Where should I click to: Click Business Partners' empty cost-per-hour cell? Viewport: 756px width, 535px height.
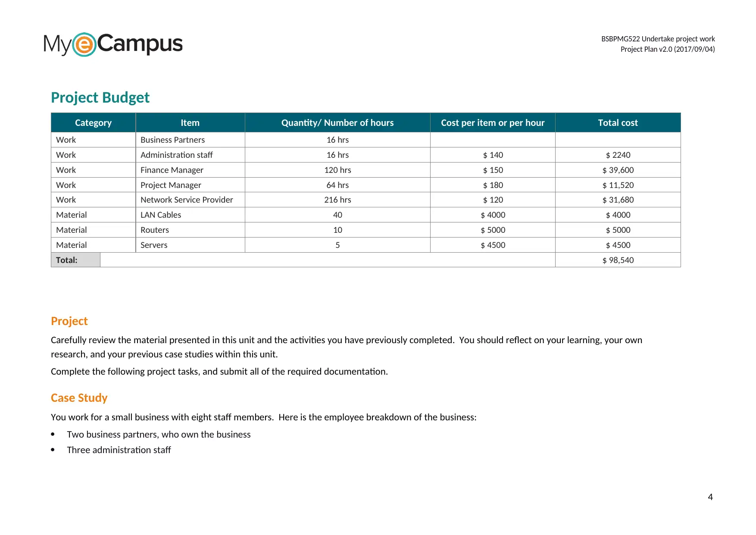(493, 140)
